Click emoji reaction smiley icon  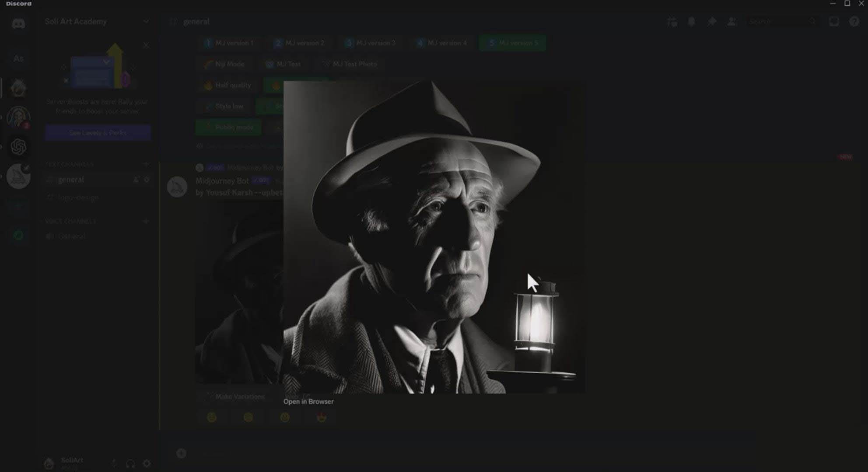(284, 417)
